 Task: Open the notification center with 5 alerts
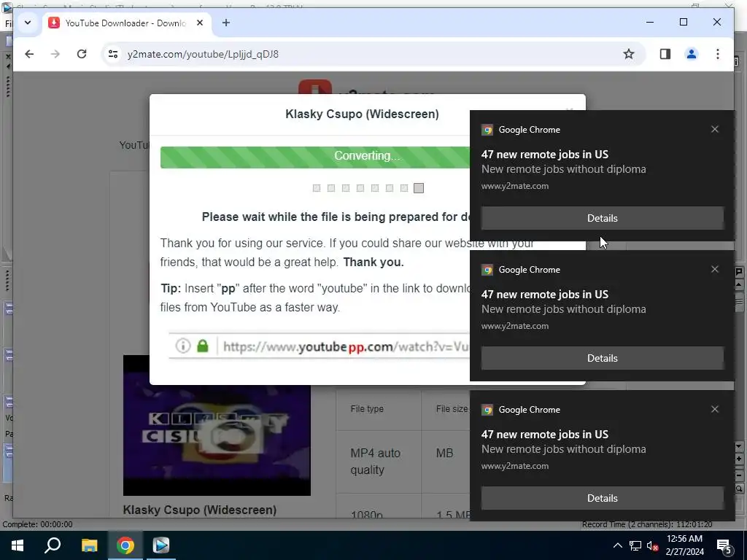724,547
